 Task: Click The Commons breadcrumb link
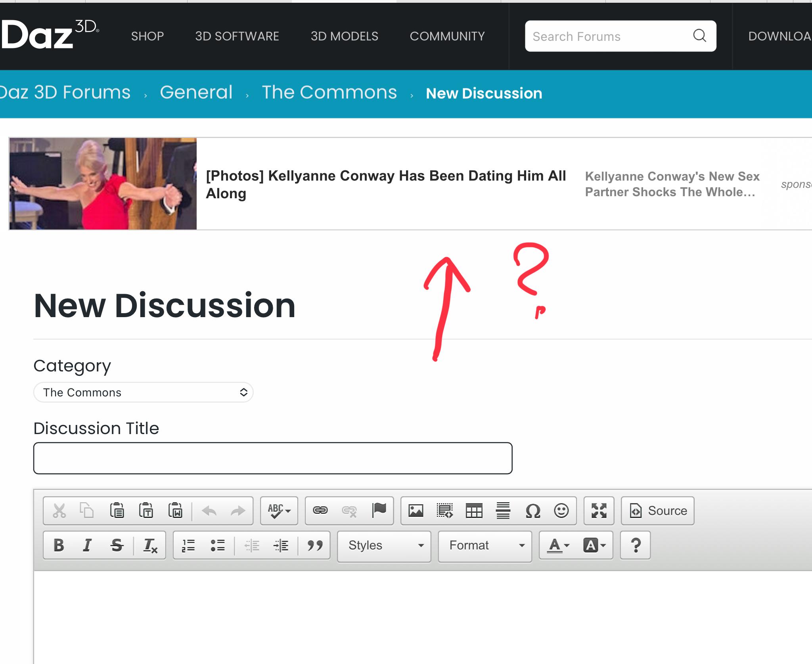point(329,93)
